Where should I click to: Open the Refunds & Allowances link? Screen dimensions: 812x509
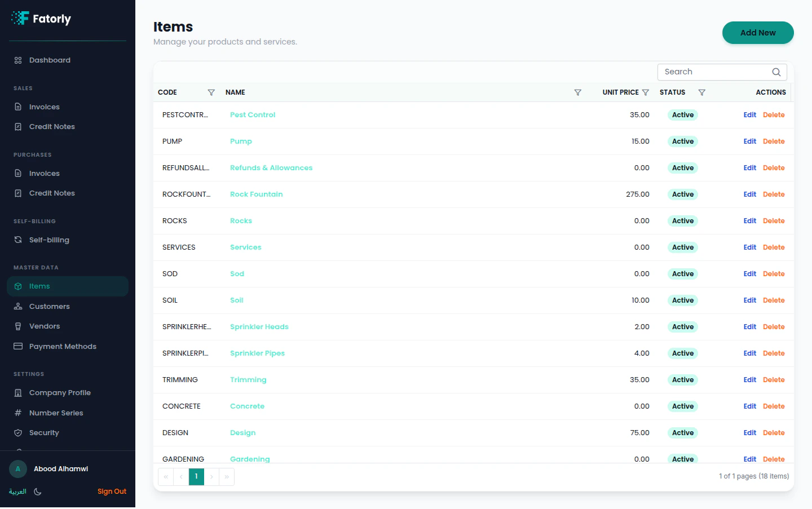pyautogui.click(x=271, y=168)
